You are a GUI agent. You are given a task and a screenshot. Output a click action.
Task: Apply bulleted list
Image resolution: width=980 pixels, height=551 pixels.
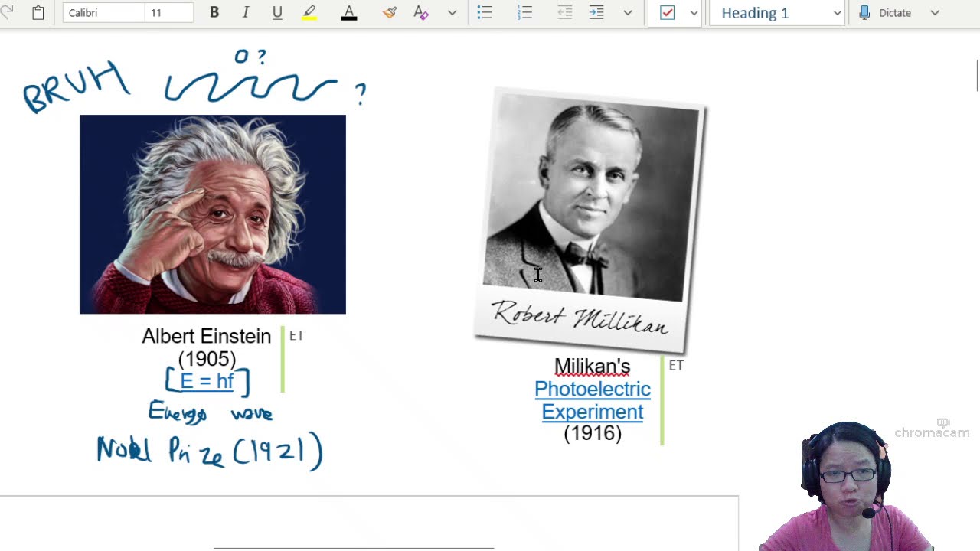(485, 12)
